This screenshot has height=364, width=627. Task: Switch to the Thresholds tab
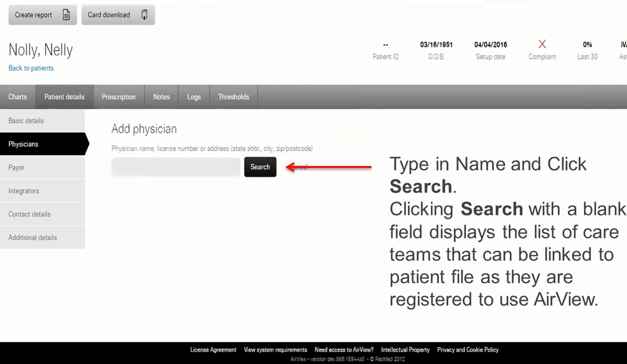coord(233,96)
